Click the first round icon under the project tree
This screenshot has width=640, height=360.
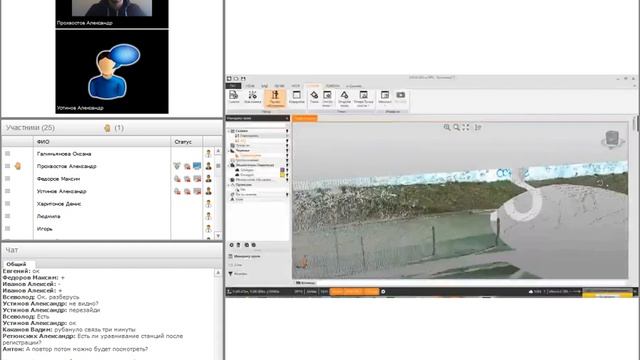(231, 245)
